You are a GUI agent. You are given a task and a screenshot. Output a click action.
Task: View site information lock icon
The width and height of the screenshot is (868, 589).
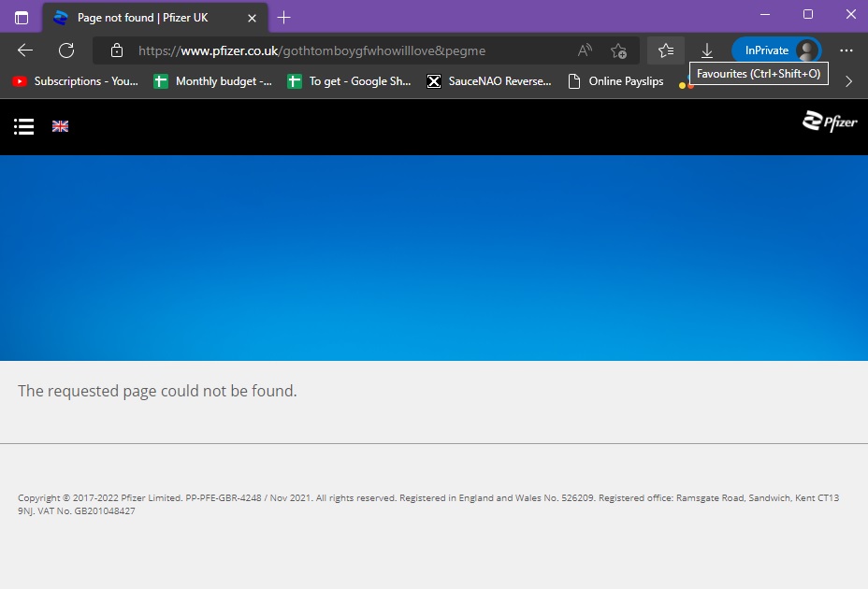(x=117, y=50)
